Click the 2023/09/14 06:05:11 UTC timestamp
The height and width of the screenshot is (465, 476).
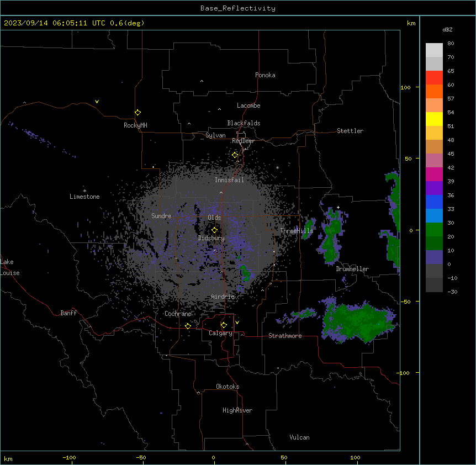click(x=74, y=23)
